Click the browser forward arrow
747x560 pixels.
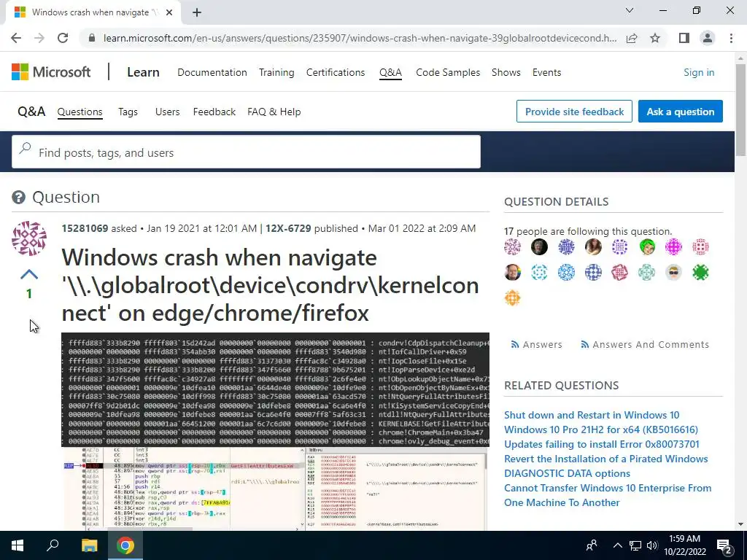click(x=39, y=38)
